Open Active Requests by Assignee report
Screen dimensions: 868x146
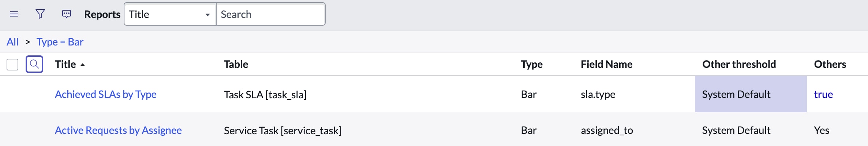(x=118, y=130)
